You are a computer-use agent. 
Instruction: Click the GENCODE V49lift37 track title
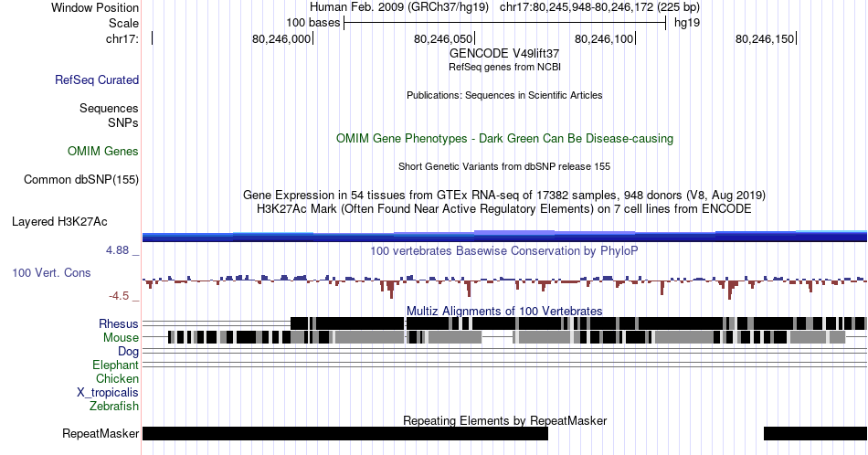[504, 53]
